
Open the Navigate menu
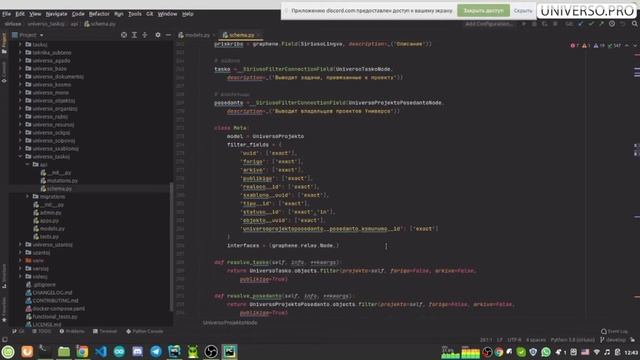(56, 14)
